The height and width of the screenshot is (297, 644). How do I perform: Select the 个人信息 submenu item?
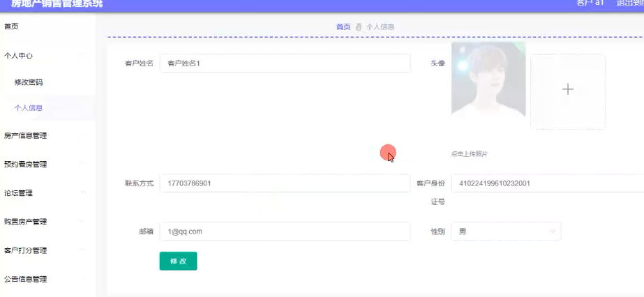click(47, 108)
